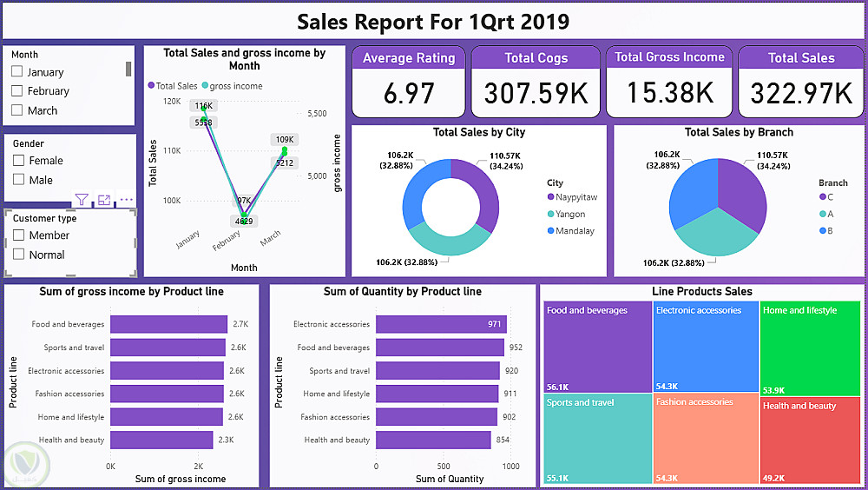Click Food and beverages gross income bar

(169, 324)
